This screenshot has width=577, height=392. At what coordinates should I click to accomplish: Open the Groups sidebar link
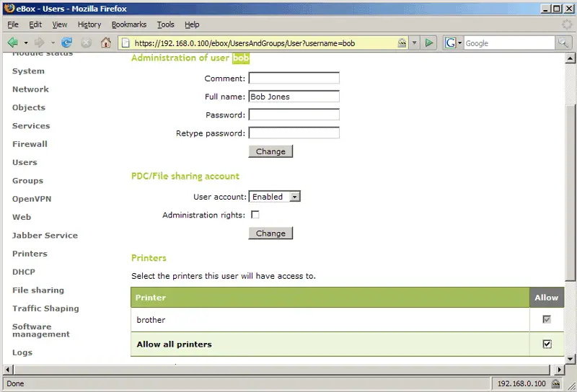click(27, 181)
